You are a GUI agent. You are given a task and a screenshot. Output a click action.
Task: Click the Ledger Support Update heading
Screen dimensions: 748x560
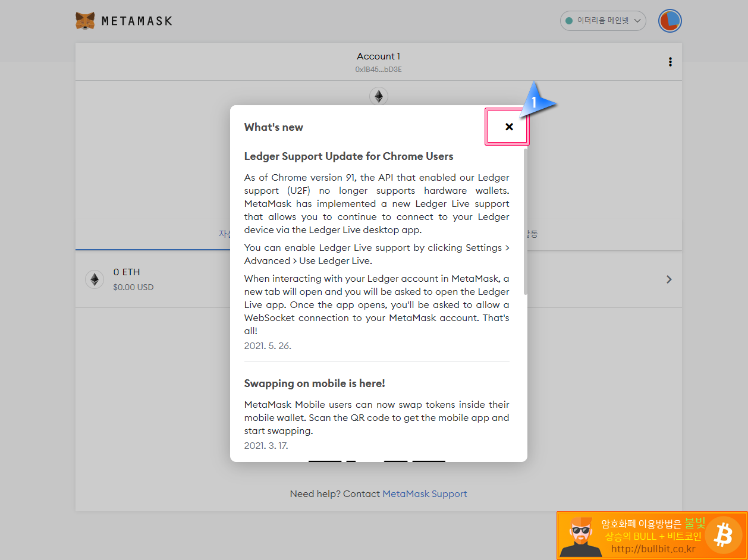[348, 156]
